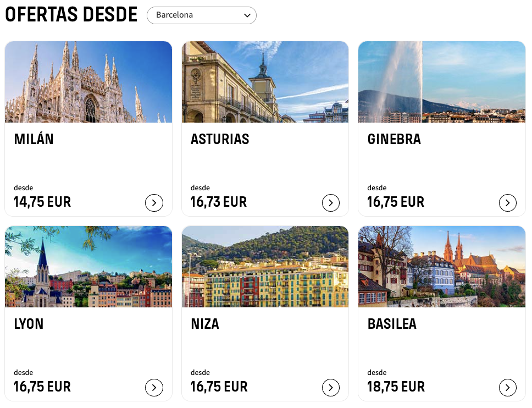Select the ASTURIAS destination title
This screenshot has width=532, height=408.
point(220,139)
